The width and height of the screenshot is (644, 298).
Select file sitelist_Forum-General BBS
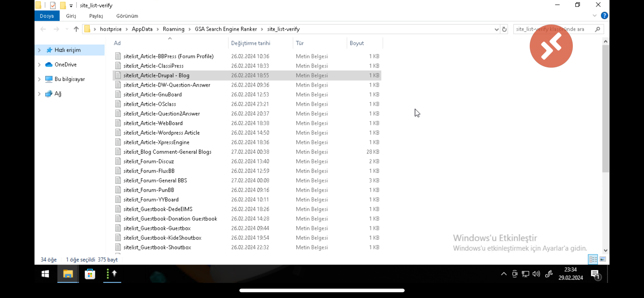click(155, 180)
